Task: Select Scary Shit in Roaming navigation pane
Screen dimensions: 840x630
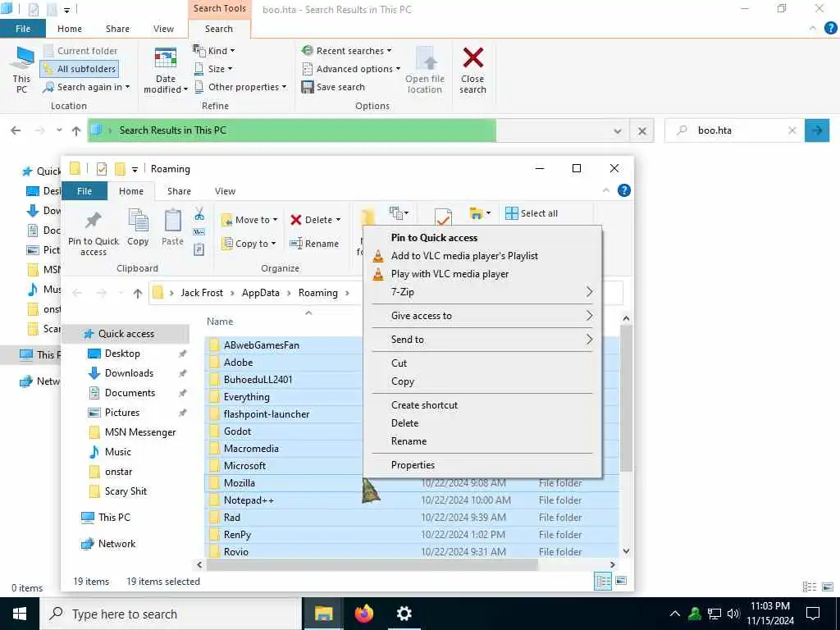Action: click(126, 491)
